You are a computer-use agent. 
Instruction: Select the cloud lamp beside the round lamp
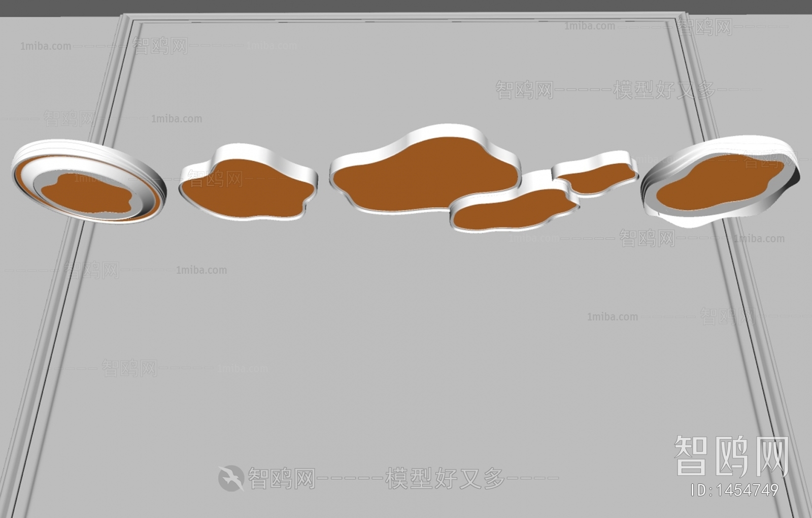[x=248, y=183]
